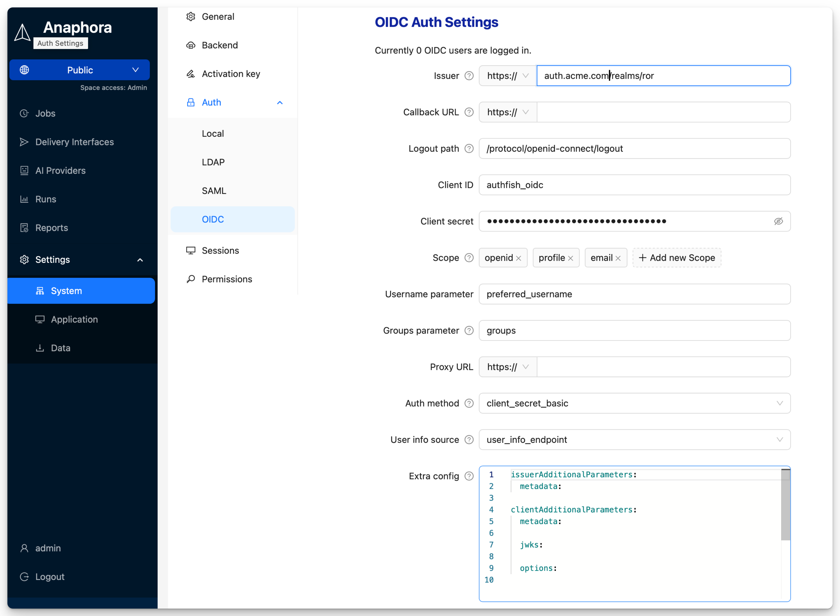Switch to the SAML auth settings
Viewport: 840px width, 616px height.
point(214,190)
